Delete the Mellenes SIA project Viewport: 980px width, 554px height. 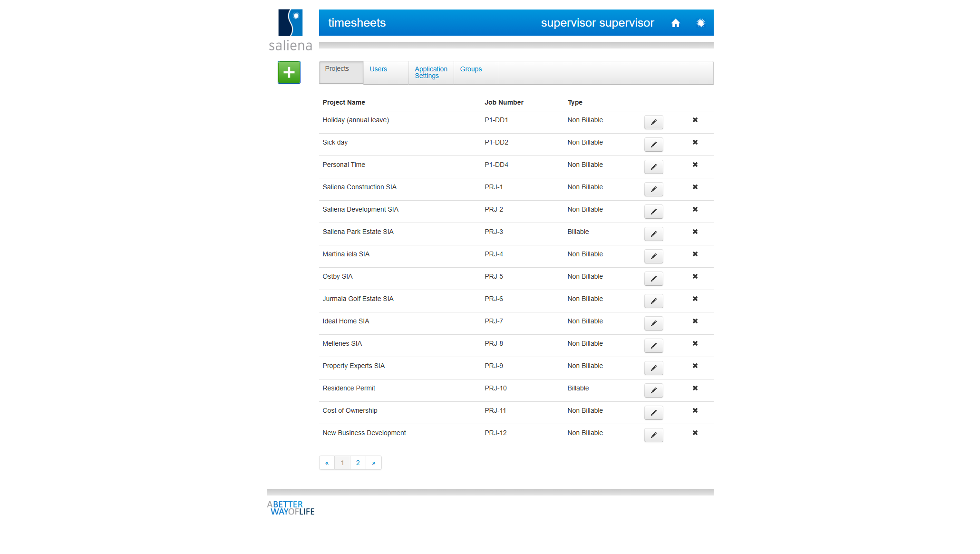pos(695,343)
